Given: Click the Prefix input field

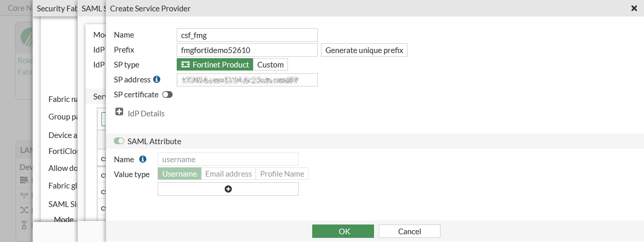Looking at the screenshot, I should [x=247, y=50].
